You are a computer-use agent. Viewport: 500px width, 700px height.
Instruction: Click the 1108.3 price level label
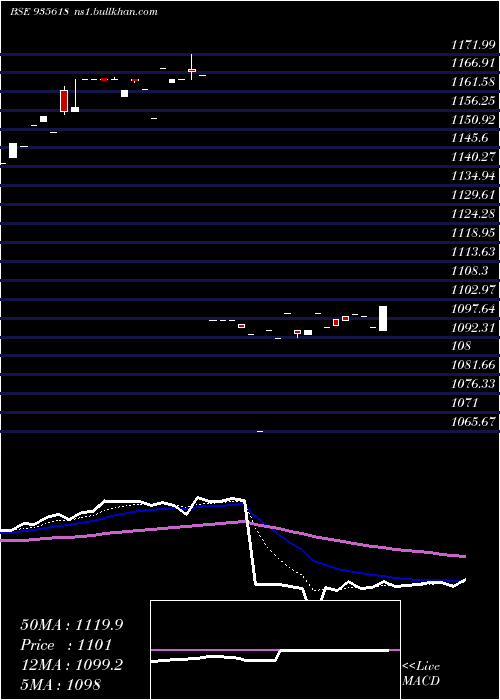tap(469, 271)
